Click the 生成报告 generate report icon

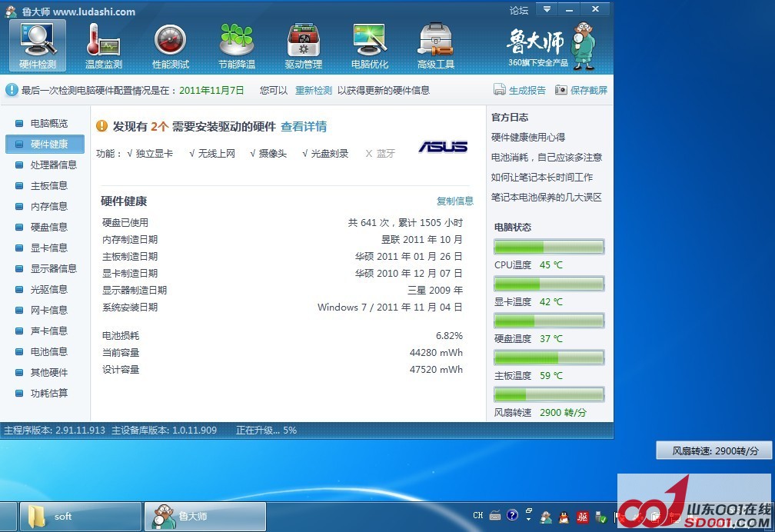(500, 90)
